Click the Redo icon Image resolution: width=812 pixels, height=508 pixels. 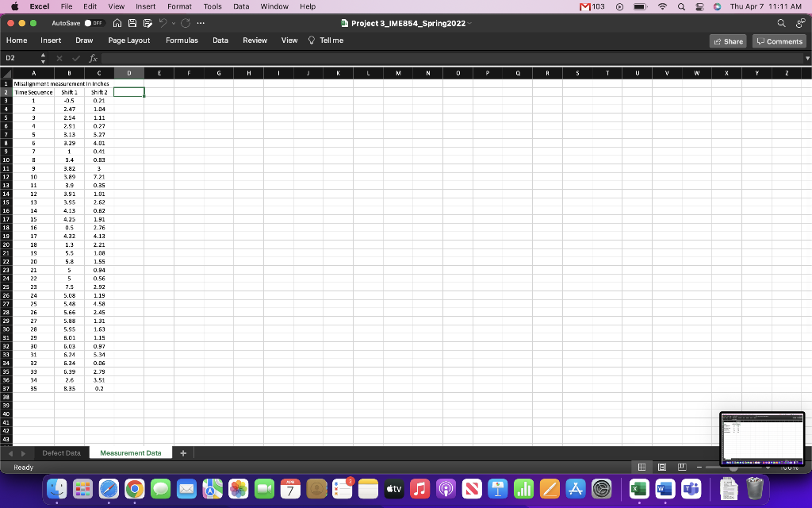coord(186,23)
